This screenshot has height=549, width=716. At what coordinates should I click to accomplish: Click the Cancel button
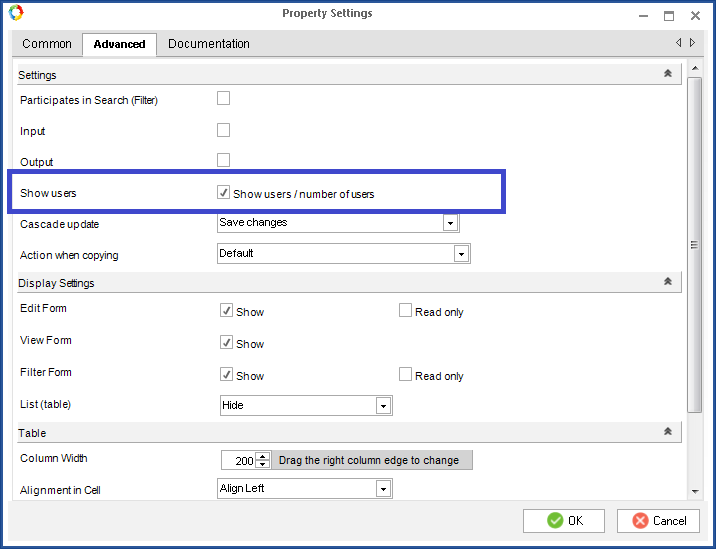(658, 521)
